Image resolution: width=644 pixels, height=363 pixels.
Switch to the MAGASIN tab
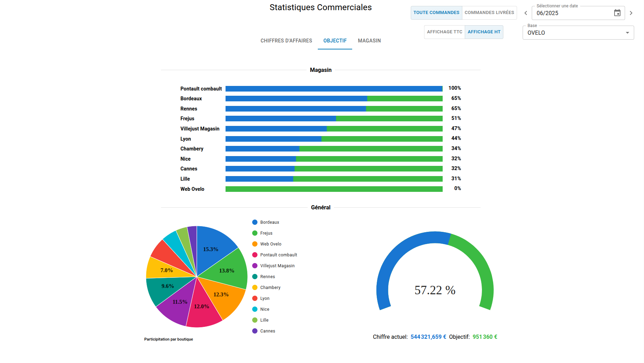369,41
